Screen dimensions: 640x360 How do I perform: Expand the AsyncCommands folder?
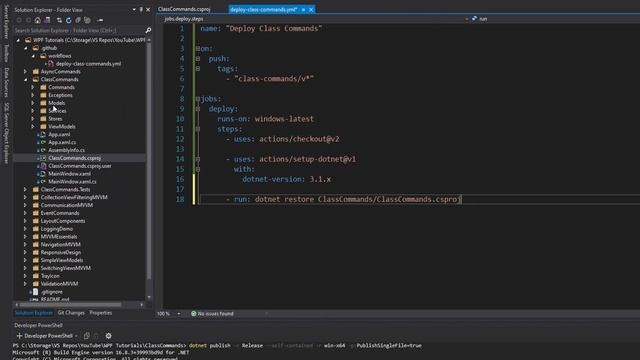point(26,71)
